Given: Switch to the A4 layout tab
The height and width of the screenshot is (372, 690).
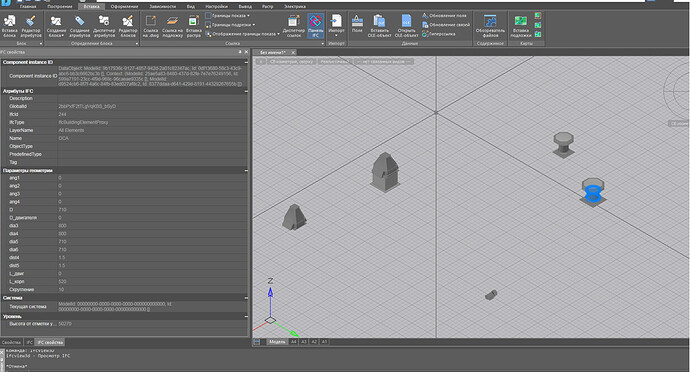Looking at the screenshot, I should [x=294, y=342].
